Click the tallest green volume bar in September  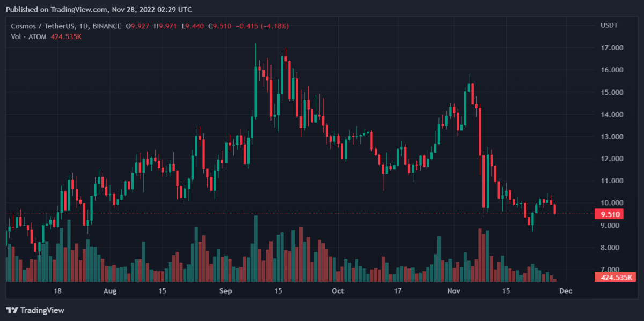[x=255, y=248]
